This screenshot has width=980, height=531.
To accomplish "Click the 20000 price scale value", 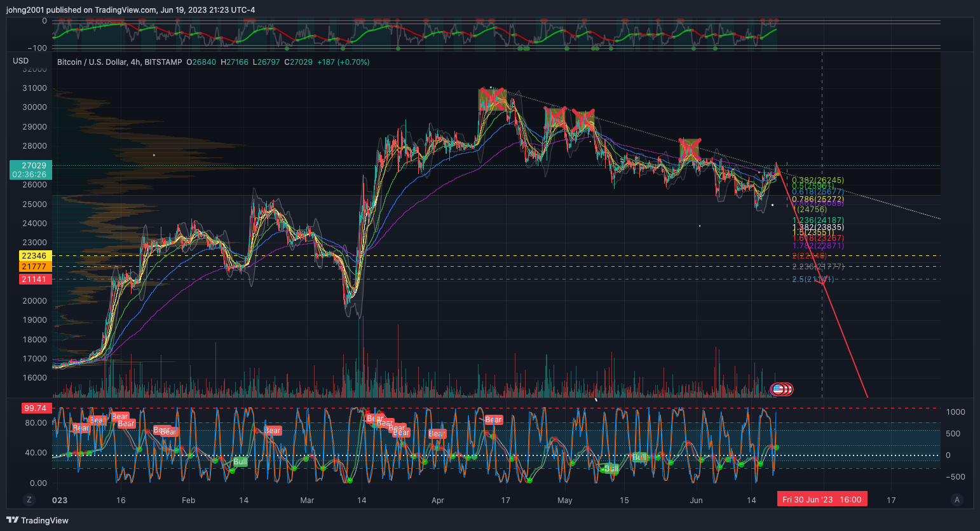I will (35, 301).
